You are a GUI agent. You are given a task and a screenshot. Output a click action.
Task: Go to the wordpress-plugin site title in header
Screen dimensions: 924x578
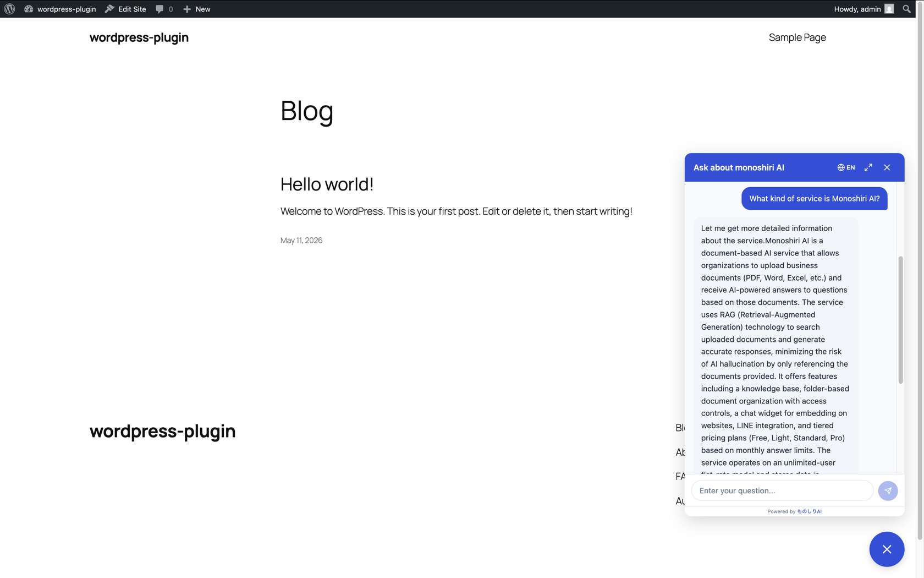139,37
